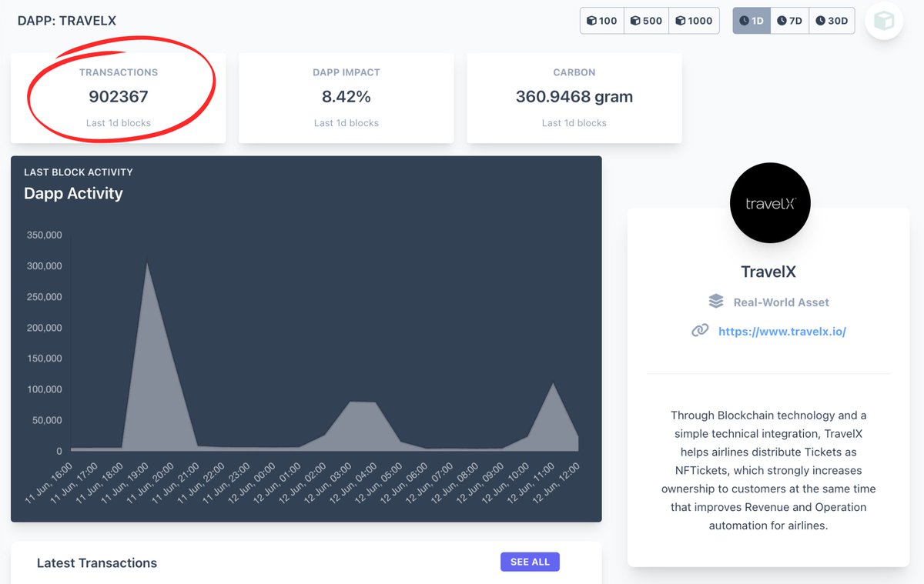Click the 100,000 y-axis label
The height and width of the screenshot is (584, 924).
pyautogui.click(x=44, y=389)
